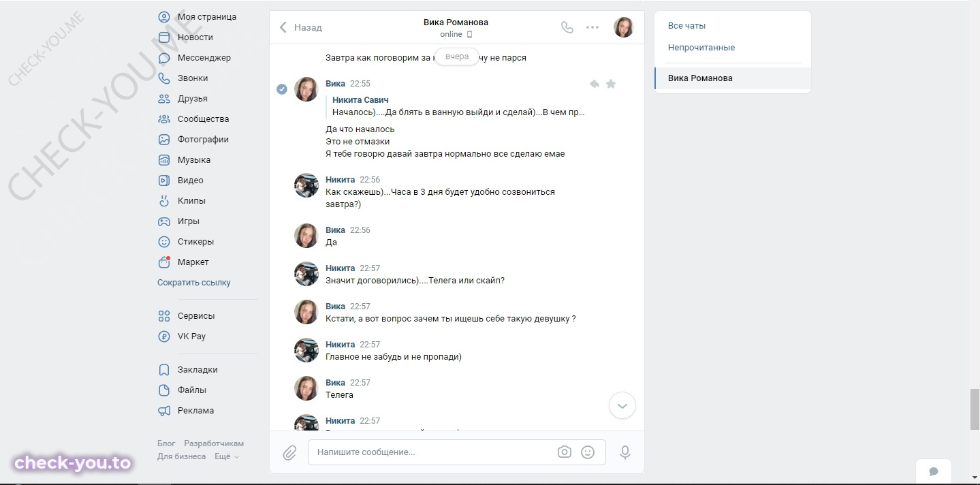Viewport: 980px width, 485px height.
Task: Open the Сервисы services icon
Action: tap(163, 316)
